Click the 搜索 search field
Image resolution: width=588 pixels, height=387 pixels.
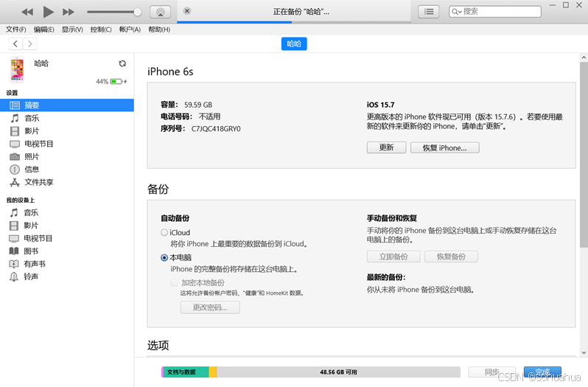point(495,12)
